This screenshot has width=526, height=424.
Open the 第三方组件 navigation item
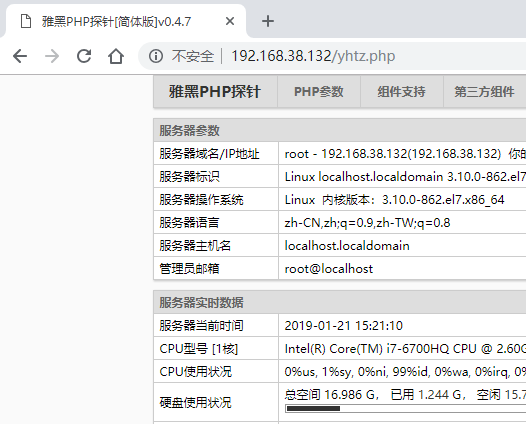point(484,92)
